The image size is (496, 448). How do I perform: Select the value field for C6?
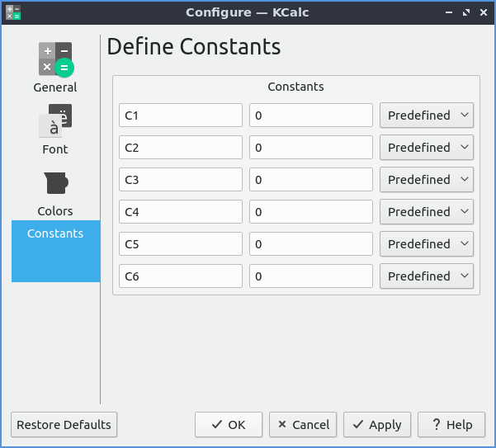coord(311,276)
